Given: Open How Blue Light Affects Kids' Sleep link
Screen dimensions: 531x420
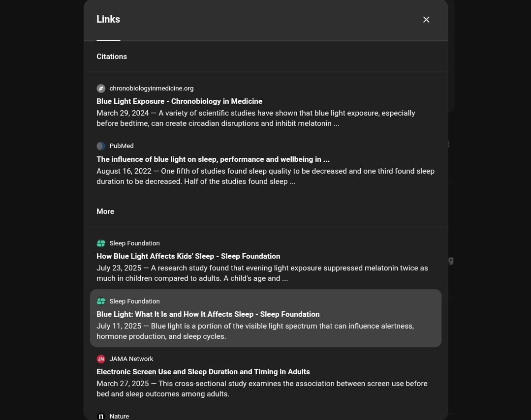Looking at the screenshot, I should tap(188, 256).
